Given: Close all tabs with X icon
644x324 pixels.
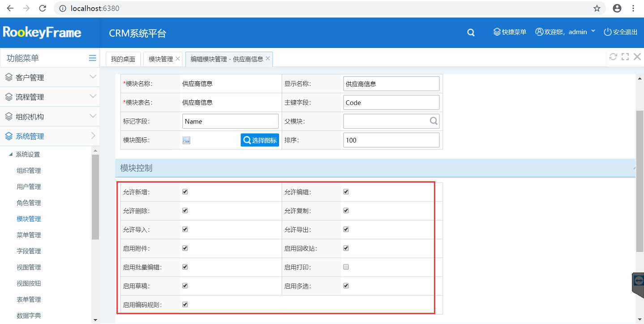Looking at the screenshot, I should click(x=637, y=57).
